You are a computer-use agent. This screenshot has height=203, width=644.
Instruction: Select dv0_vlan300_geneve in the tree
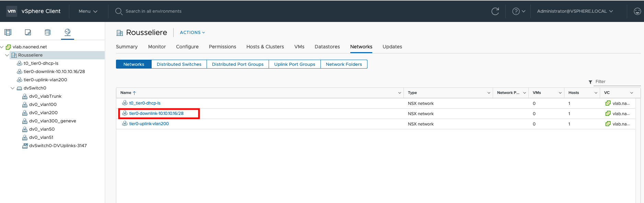tap(52, 121)
